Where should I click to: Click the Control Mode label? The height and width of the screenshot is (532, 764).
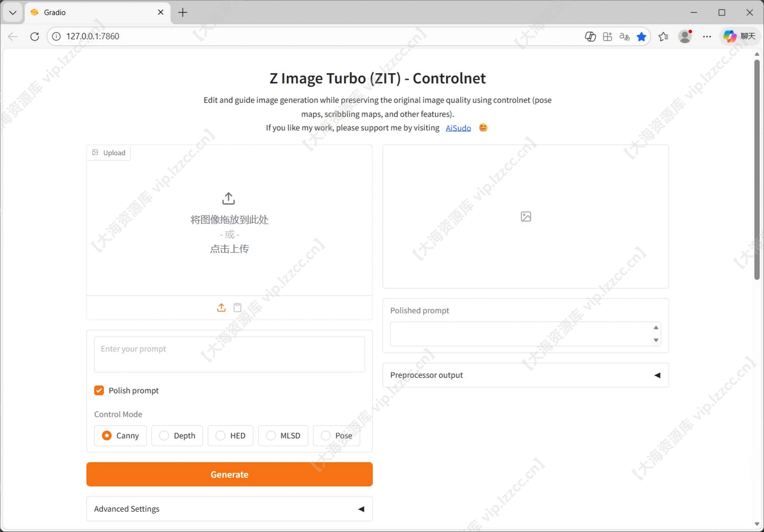[x=118, y=414]
